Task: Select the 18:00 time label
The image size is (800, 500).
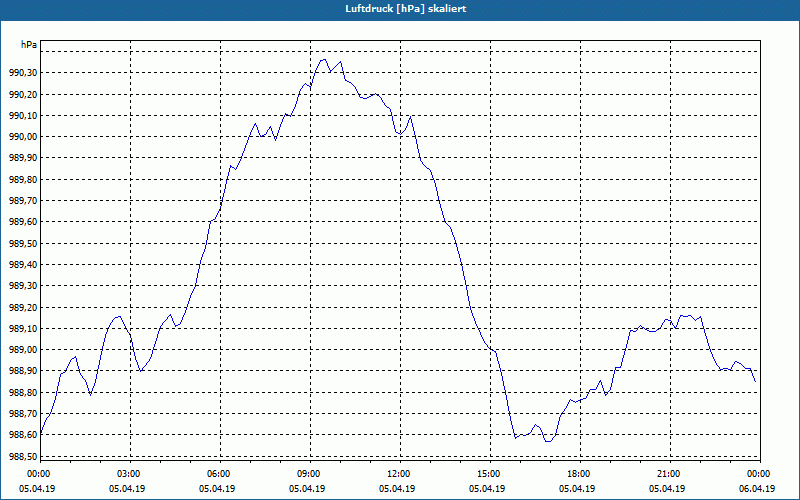Action: 580,474
